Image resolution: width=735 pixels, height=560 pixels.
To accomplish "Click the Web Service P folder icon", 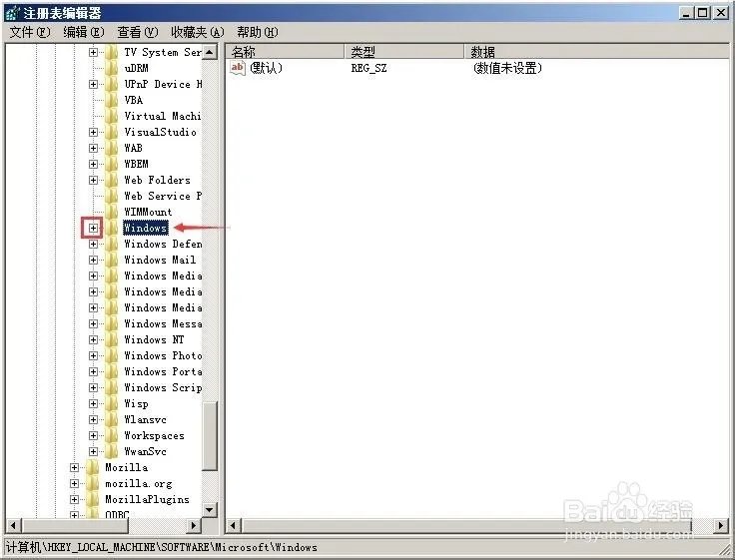I will click(112, 196).
